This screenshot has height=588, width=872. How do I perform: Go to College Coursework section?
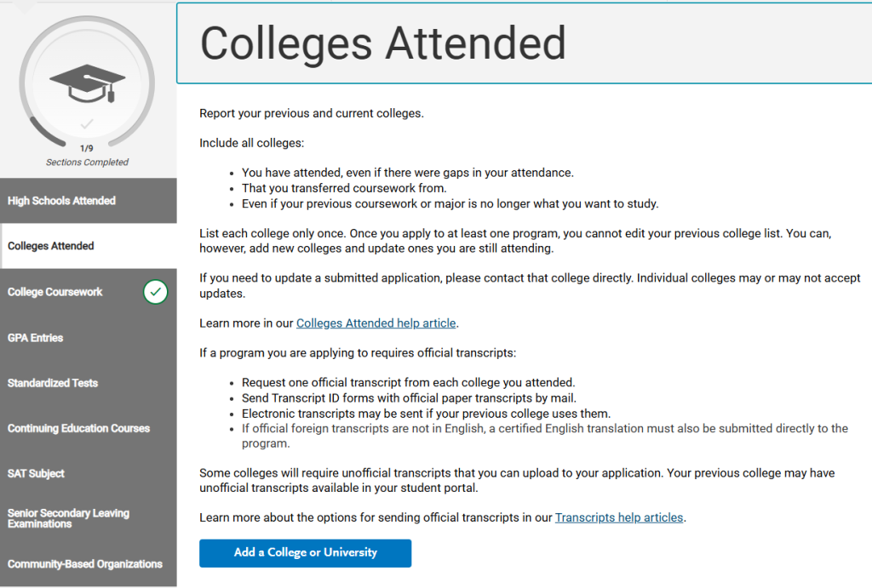coord(55,292)
